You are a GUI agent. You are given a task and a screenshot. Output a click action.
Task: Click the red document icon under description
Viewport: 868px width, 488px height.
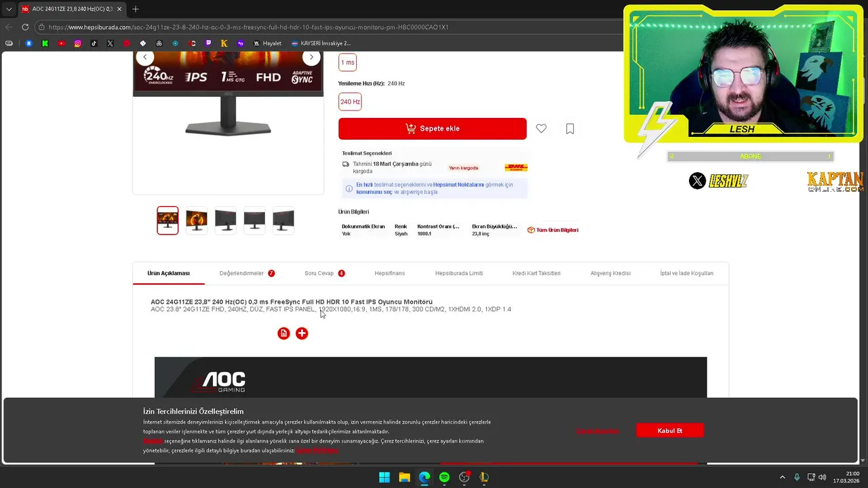283,333
